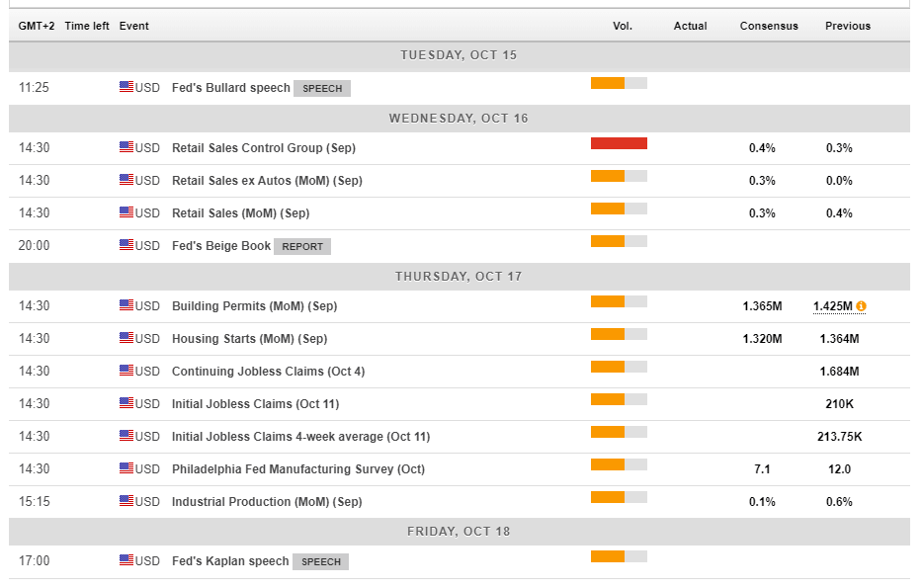The height and width of the screenshot is (588, 923).
Task: Collapse the WEDNESDAY, OCT 16 section
Action: [461, 118]
